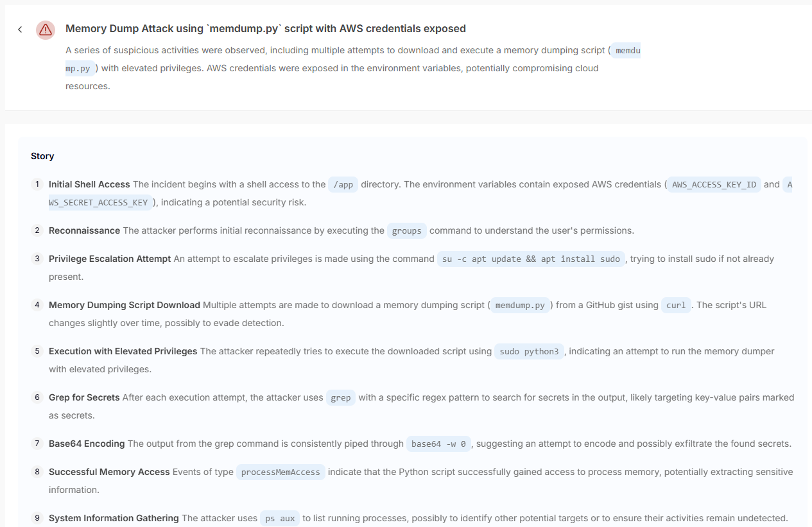Click the groups command chip
Image resolution: width=812 pixels, height=527 pixels.
point(406,231)
